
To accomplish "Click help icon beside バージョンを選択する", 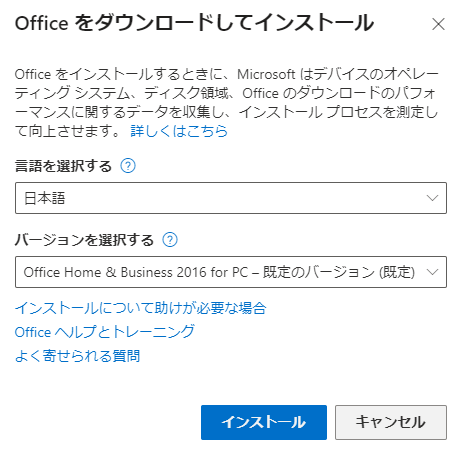I will pos(170,240).
